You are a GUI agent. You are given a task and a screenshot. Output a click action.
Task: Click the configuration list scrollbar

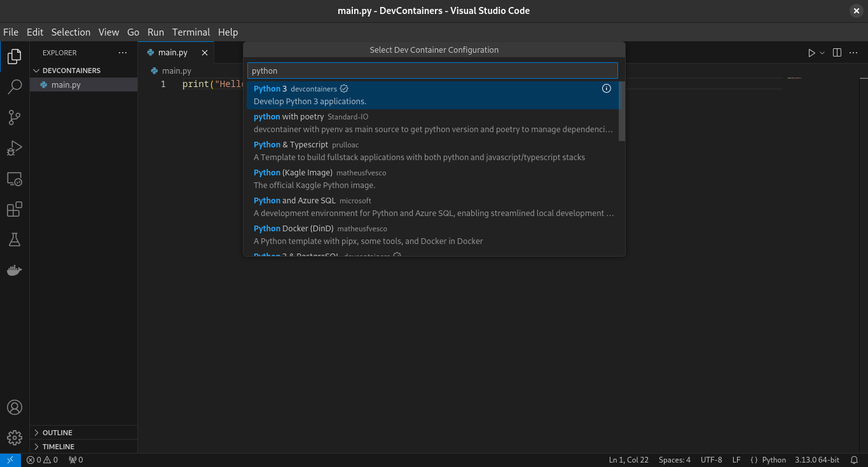coord(622,111)
